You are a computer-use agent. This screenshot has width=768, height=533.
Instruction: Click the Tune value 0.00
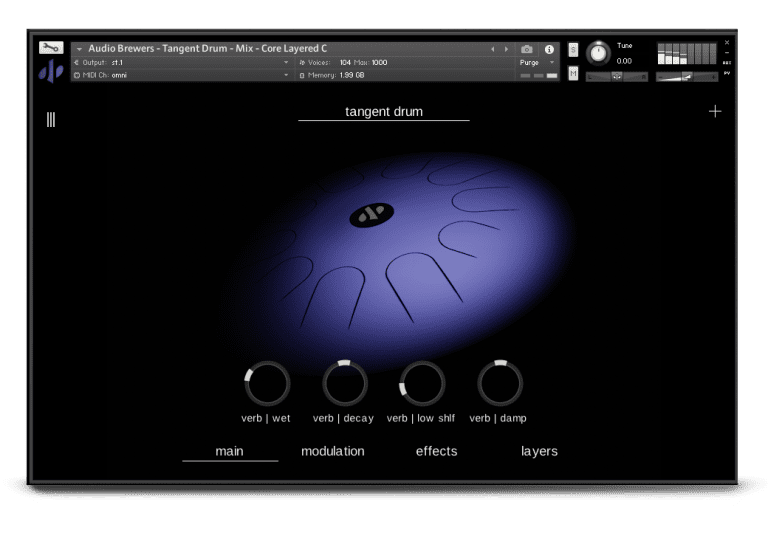[x=624, y=61]
